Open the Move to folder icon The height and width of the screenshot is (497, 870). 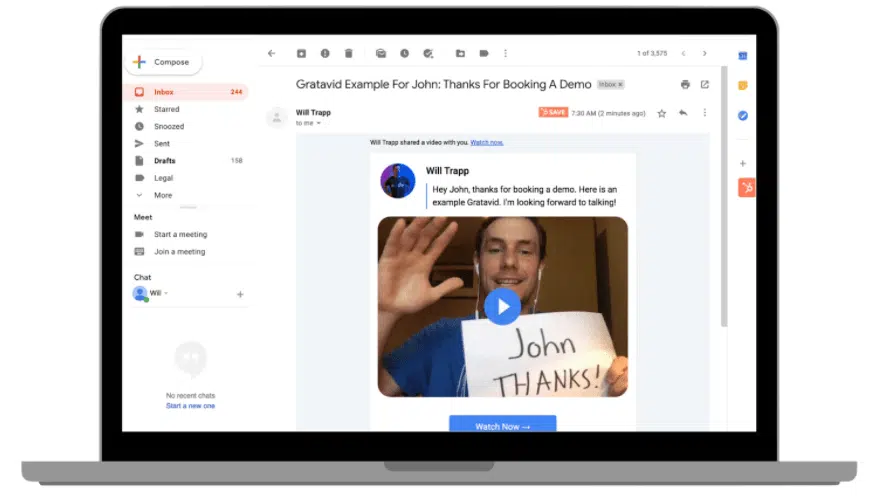pos(460,53)
